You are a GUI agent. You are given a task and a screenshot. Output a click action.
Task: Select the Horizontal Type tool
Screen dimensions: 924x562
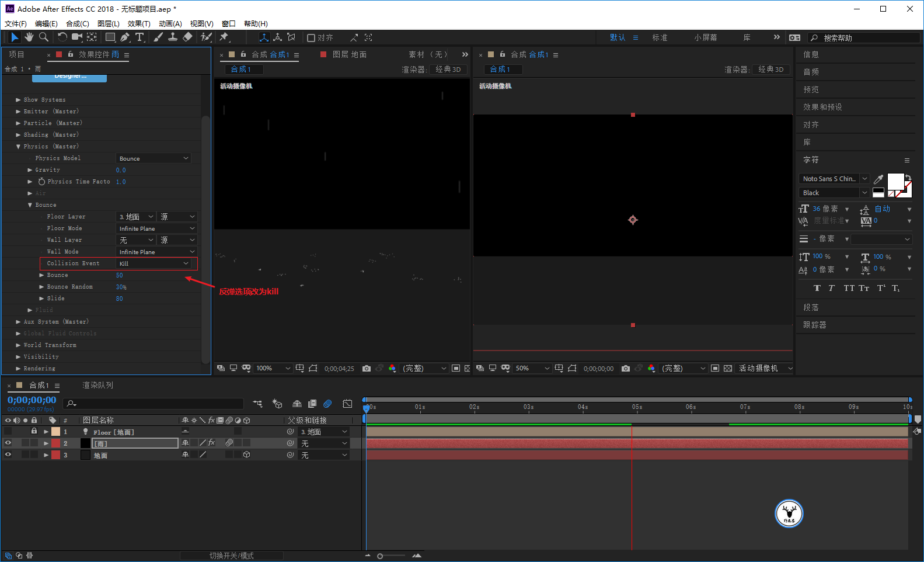click(140, 37)
